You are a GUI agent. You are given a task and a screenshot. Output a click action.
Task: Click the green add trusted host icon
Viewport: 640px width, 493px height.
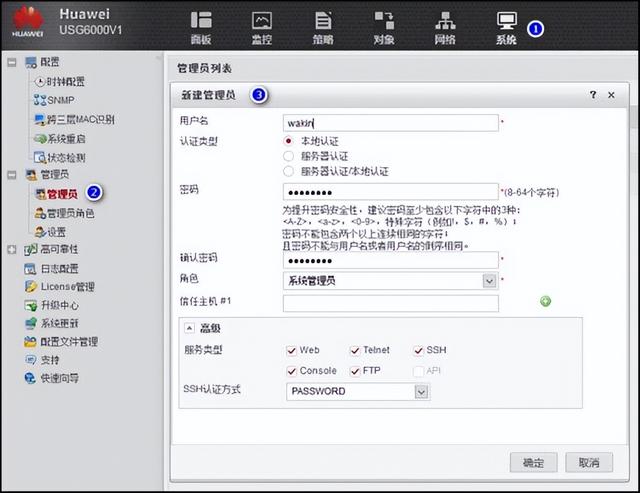(x=546, y=301)
